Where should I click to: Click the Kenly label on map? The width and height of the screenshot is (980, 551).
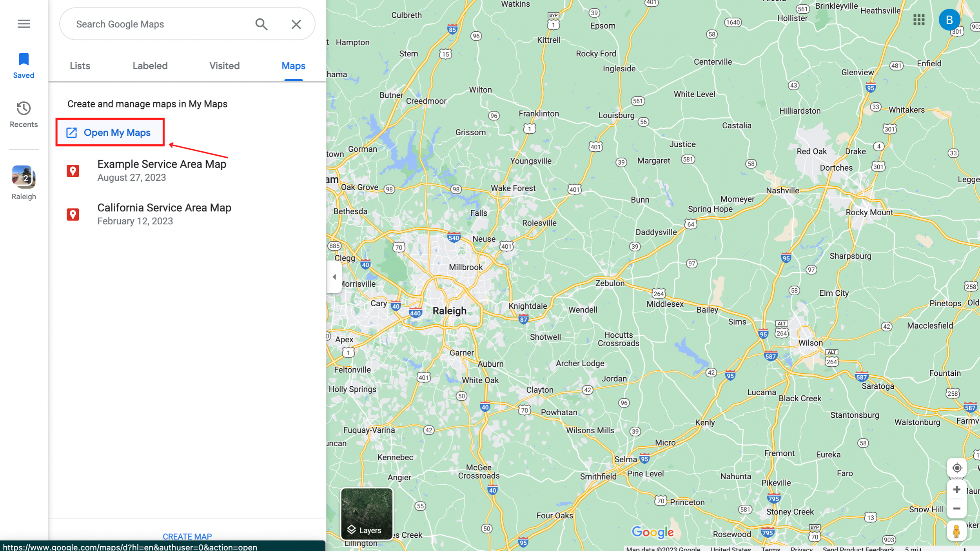pyautogui.click(x=705, y=422)
